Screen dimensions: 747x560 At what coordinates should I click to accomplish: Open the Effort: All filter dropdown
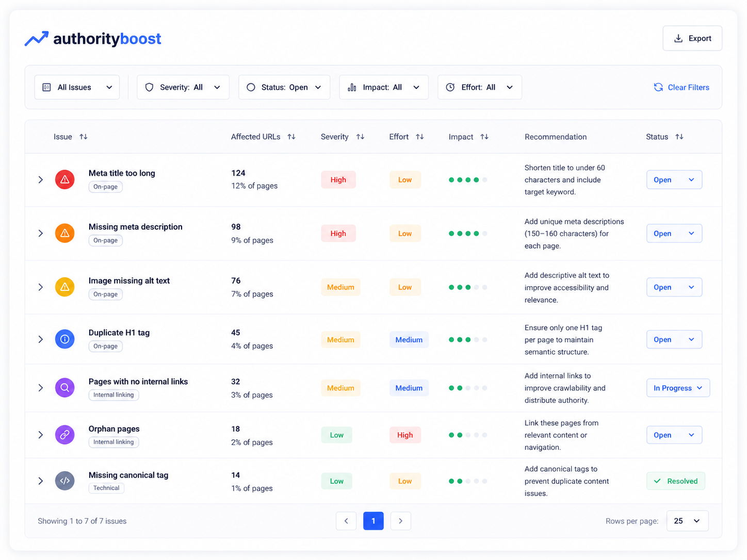[480, 87]
